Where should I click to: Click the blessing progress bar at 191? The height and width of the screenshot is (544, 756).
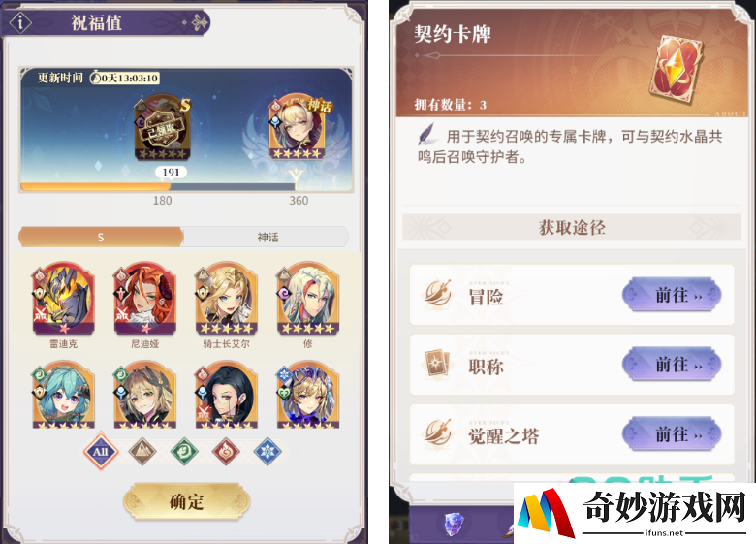tap(158, 186)
